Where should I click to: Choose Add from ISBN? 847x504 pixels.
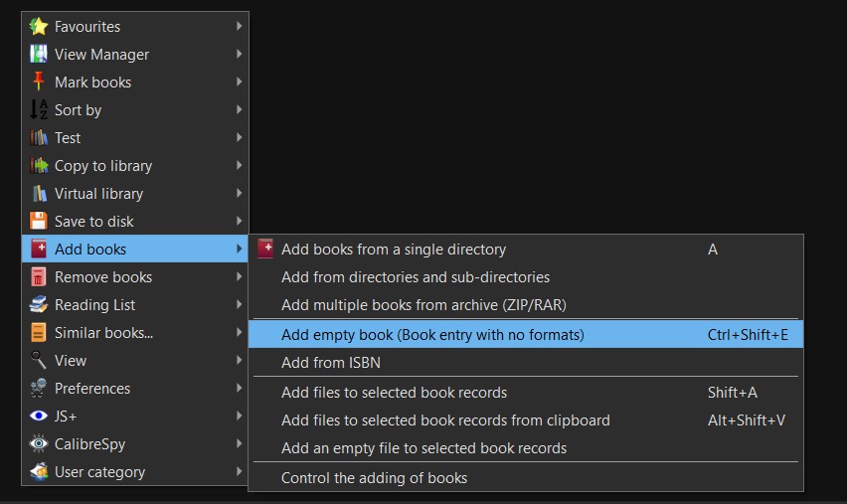[331, 363]
